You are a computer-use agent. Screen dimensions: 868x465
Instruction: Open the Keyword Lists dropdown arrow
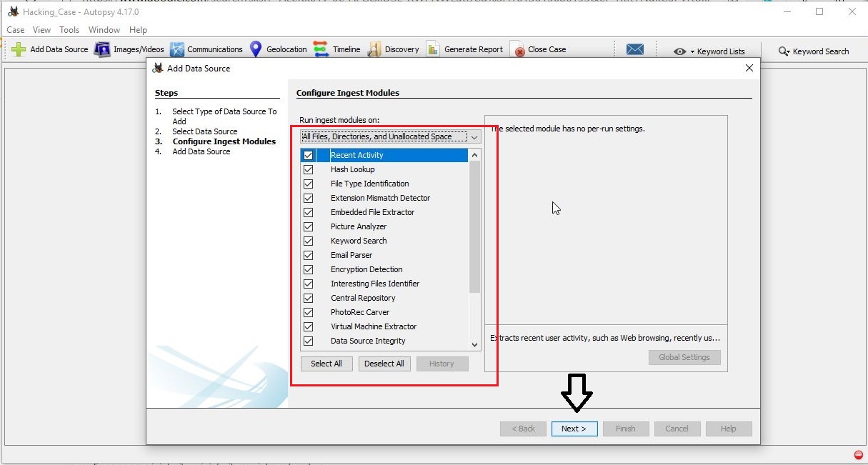pyautogui.click(x=693, y=52)
